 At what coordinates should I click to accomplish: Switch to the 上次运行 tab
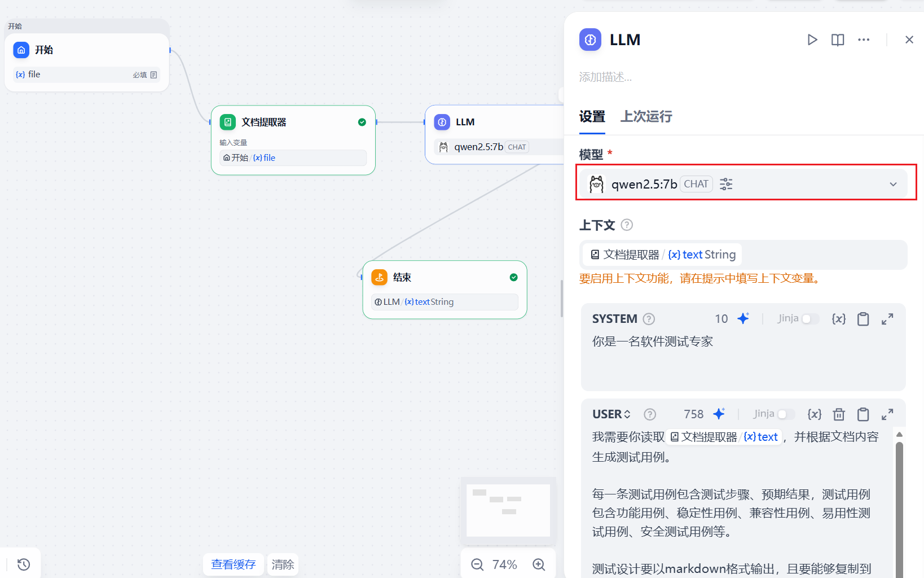646,117
